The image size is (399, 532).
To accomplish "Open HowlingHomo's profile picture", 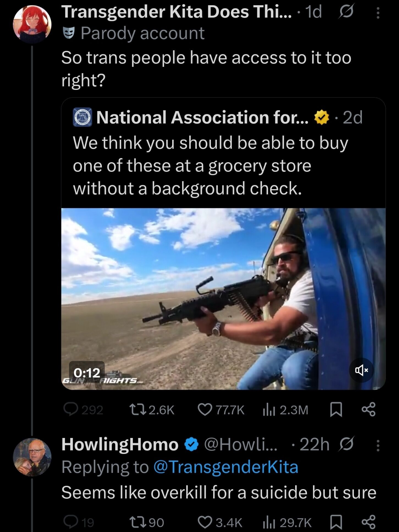I will [32, 457].
